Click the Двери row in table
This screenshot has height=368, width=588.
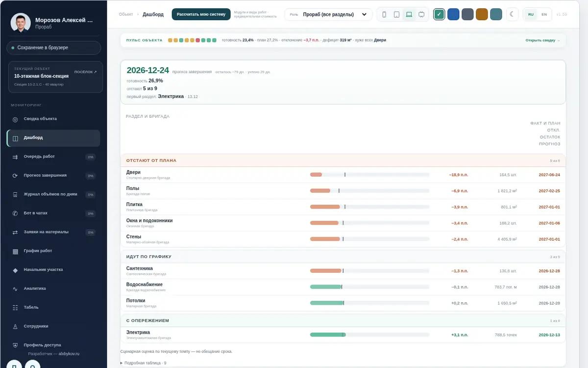pos(343,175)
